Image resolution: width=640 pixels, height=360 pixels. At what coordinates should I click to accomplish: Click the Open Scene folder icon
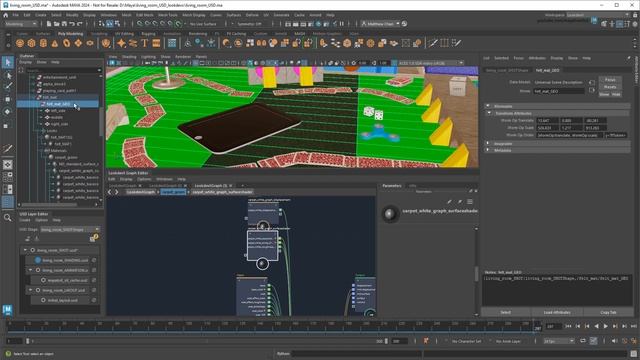(57, 24)
